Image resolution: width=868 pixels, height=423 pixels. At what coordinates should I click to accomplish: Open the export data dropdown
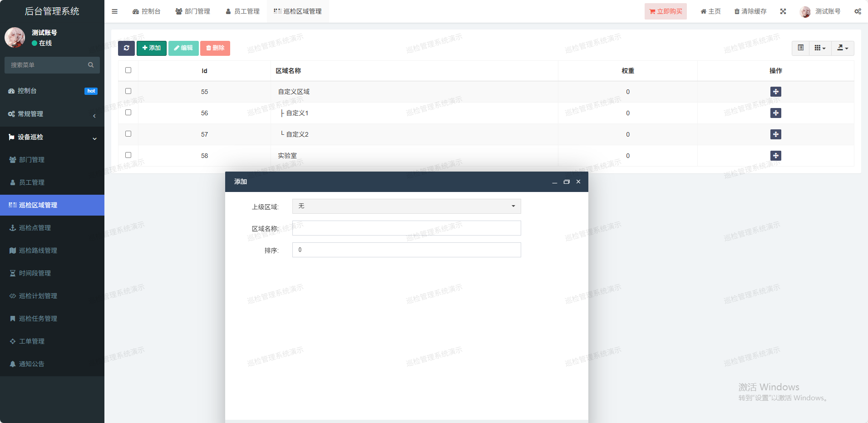843,48
